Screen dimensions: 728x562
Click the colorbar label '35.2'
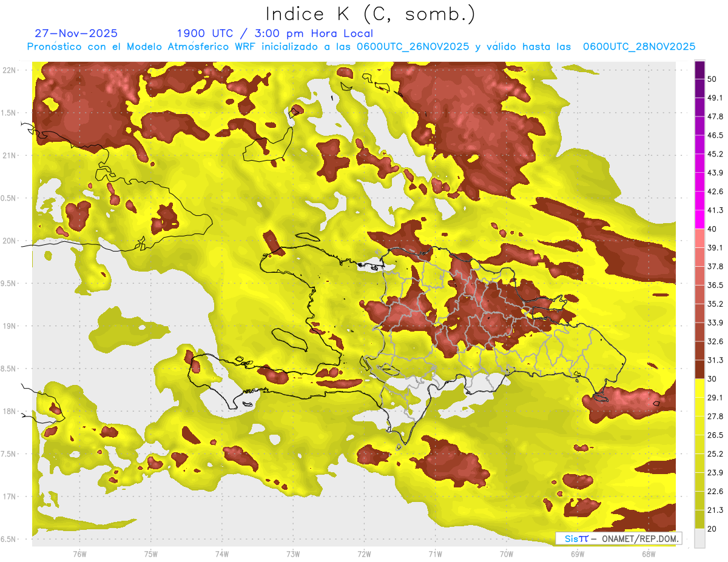pyautogui.click(x=715, y=304)
